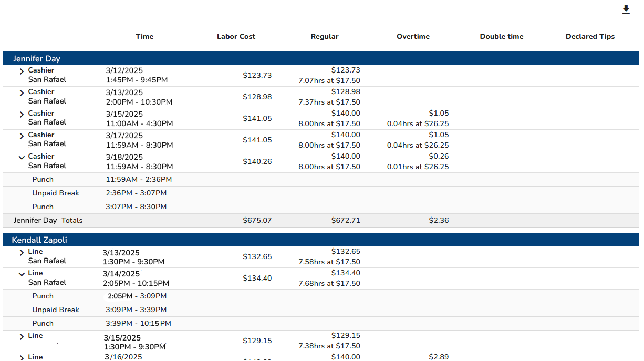Select the Jennifer Day section header
Screen dimensions: 644x361
(320, 58)
